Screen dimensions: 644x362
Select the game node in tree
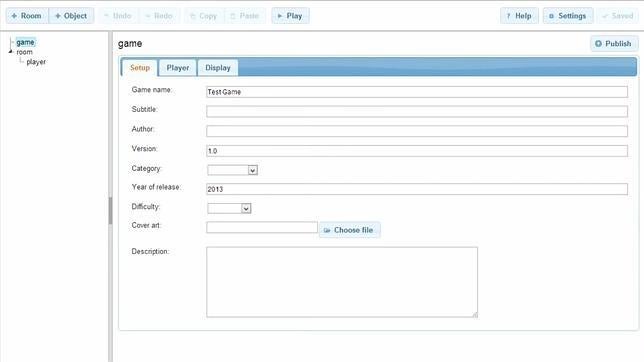pyautogui.click(x=25, y=42)
